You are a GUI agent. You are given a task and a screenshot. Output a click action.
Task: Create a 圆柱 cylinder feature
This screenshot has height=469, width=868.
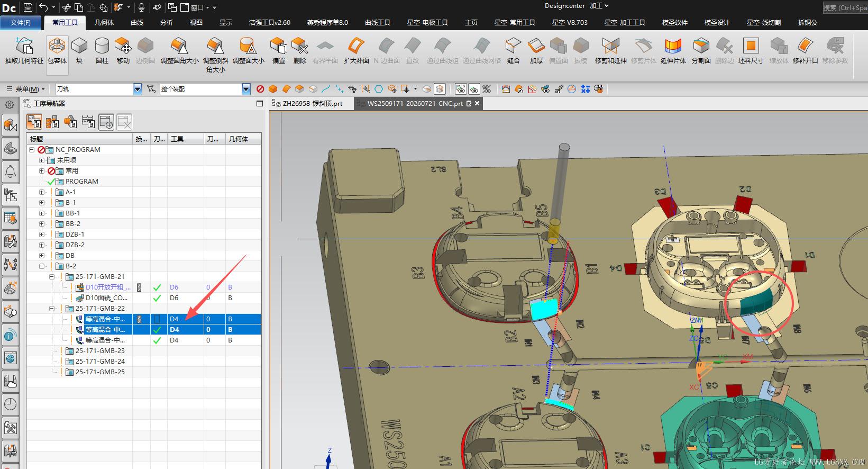[x=102, y=51]
